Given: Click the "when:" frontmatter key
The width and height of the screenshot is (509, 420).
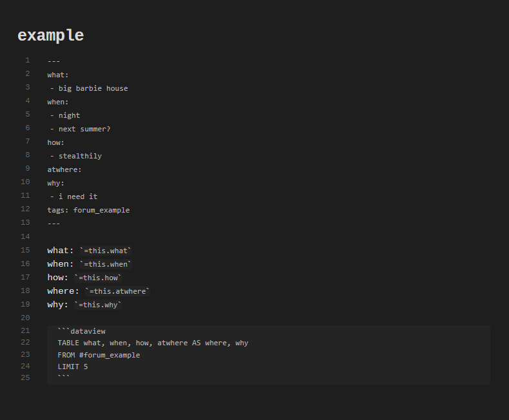Looking at the screenshot, I should point(58,102).
